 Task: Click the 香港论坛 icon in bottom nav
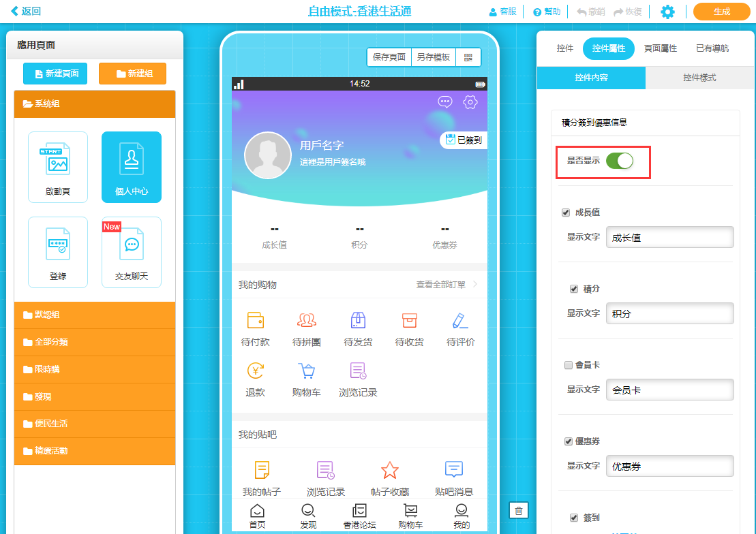coord(360,510)
